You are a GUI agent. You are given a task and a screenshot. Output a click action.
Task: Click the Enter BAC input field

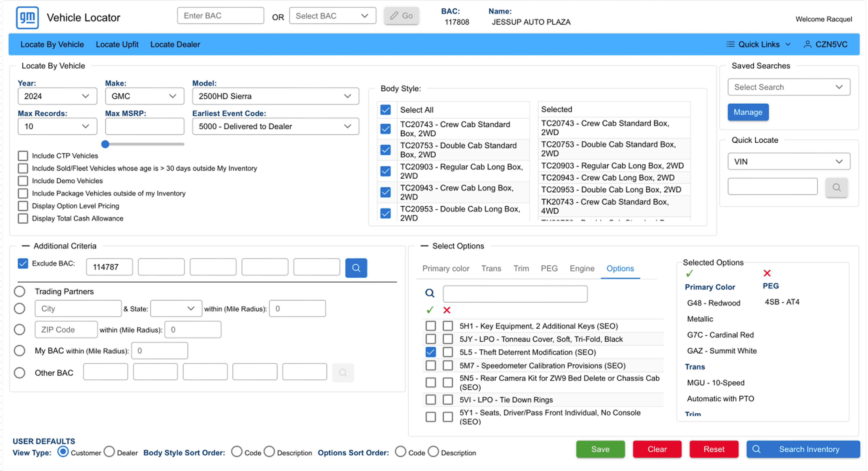220,16
